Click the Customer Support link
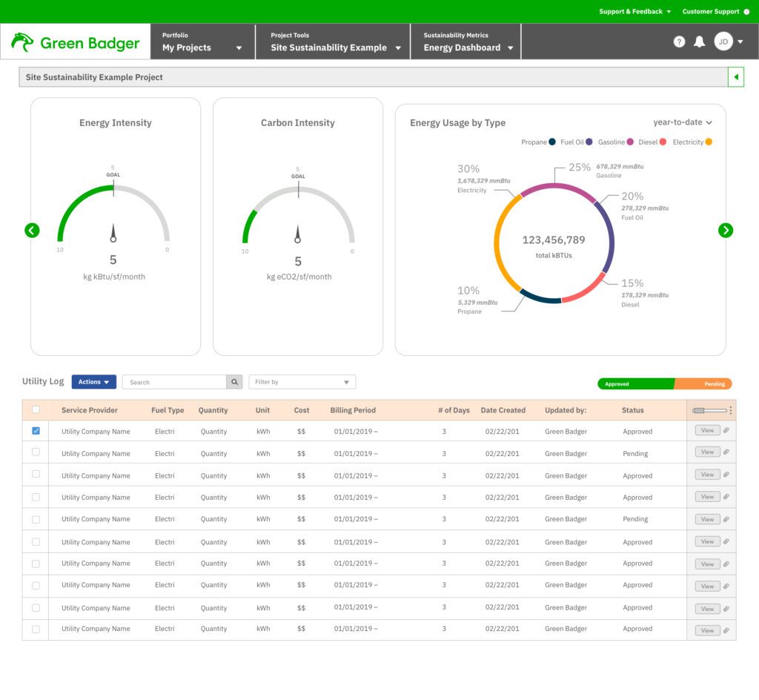The image size is (759, 700). (711, 11)
